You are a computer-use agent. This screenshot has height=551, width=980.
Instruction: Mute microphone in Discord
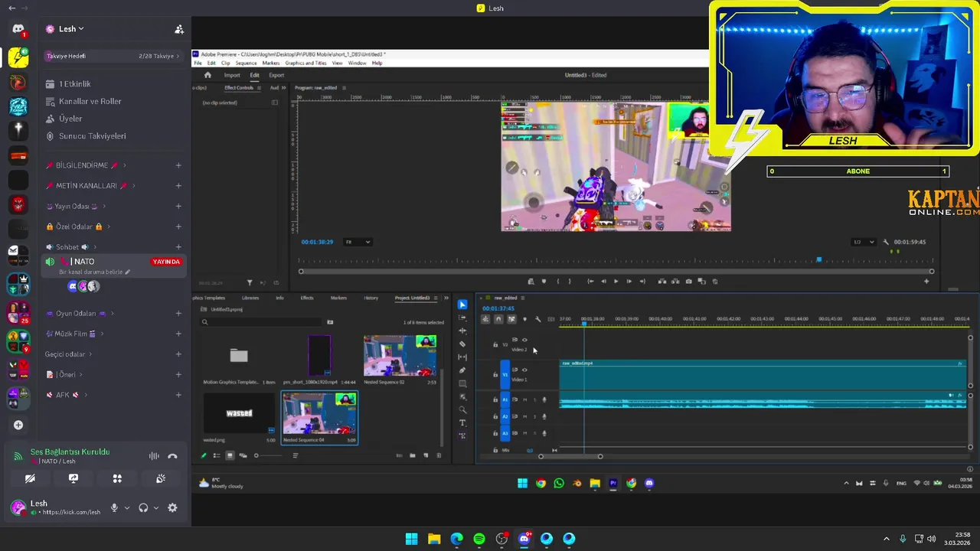coord(114,507)
